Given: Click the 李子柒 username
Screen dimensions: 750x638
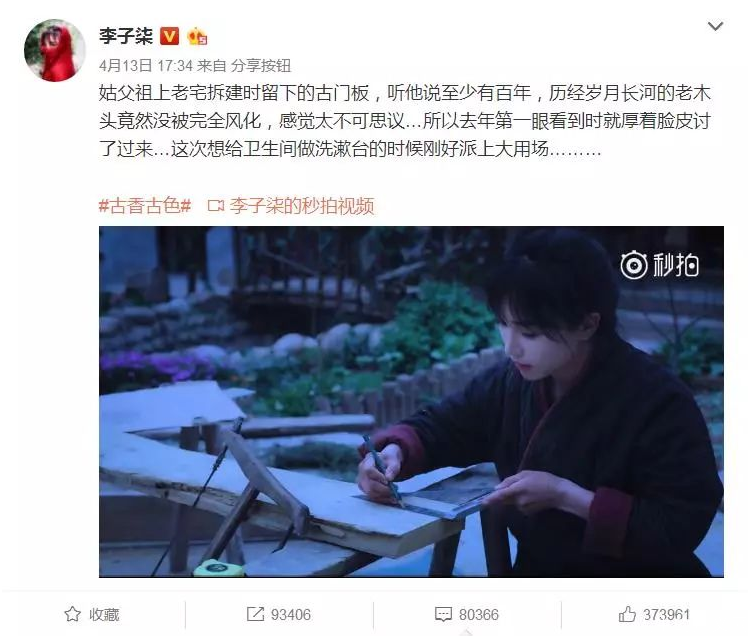Looking at the screenshot, I should pos(126,36).
